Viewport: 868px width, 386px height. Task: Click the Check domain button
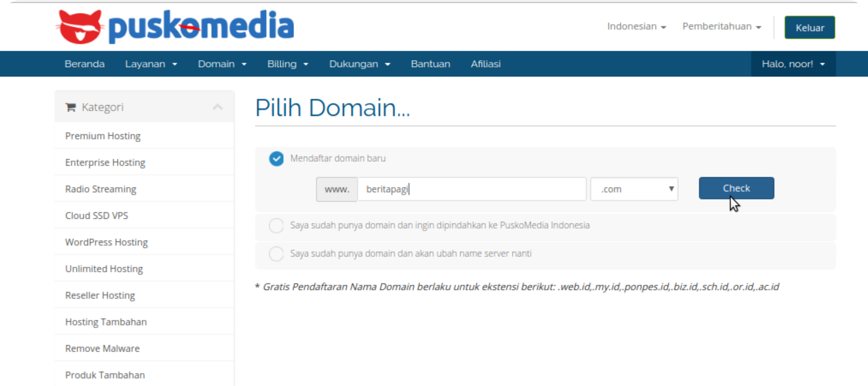[736, 188]
